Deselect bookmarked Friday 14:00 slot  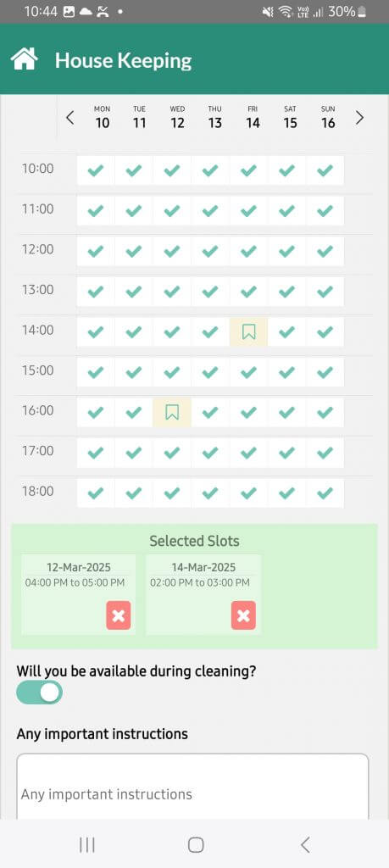(x=248, y=332)
